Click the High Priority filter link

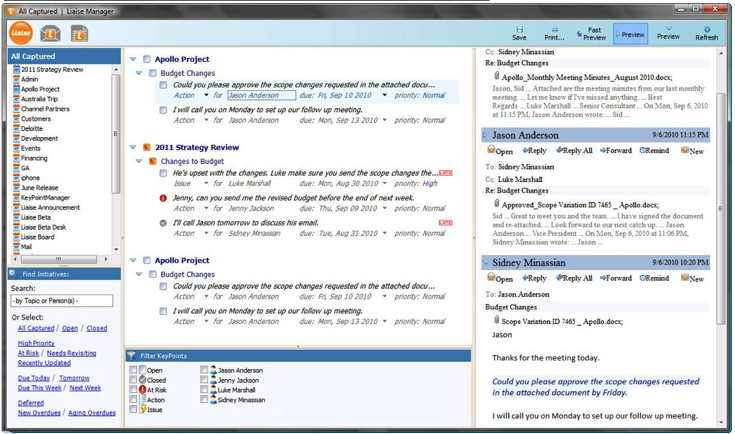[37, 343]
